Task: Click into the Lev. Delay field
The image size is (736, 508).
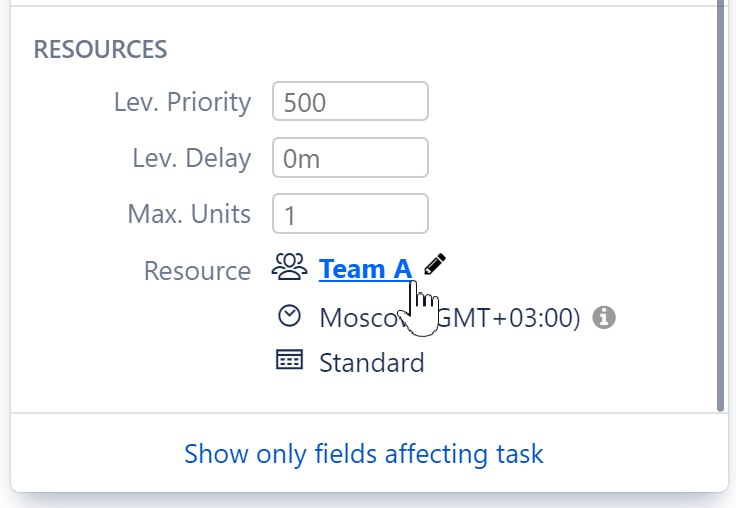Action: coord(350,158)
